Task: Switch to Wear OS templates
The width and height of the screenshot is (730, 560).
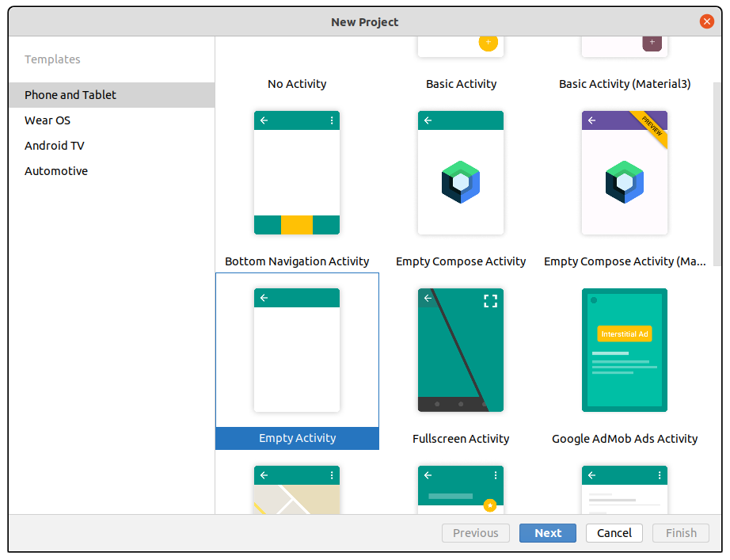Action: (x=112, y=120)
